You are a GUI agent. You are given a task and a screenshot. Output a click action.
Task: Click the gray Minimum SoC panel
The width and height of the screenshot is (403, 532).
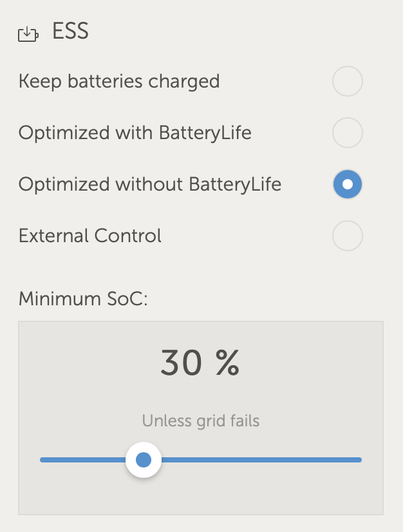[x=201, y=415]
